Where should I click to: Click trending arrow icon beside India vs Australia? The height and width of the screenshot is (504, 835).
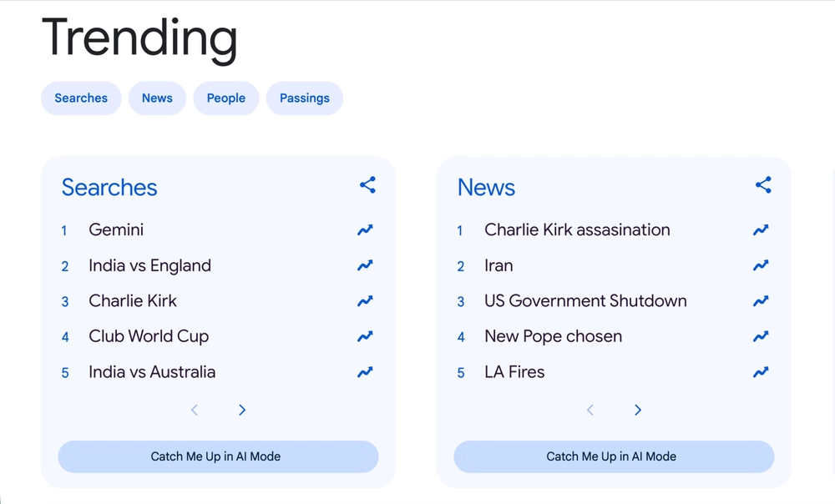(365, 372)
